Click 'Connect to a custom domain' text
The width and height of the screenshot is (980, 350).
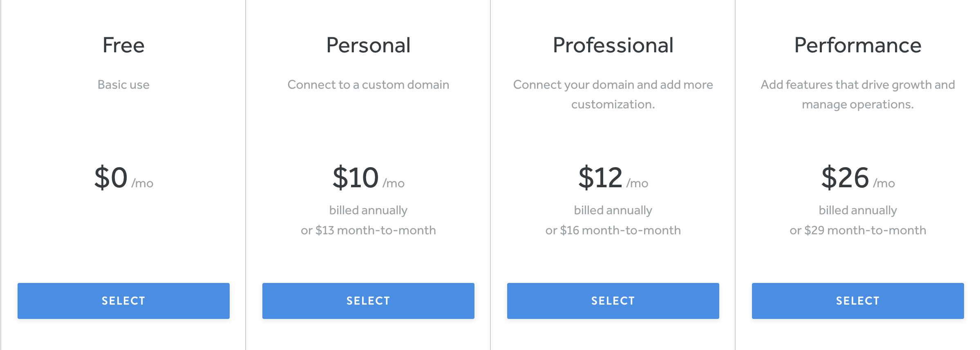tap(368, 85)
